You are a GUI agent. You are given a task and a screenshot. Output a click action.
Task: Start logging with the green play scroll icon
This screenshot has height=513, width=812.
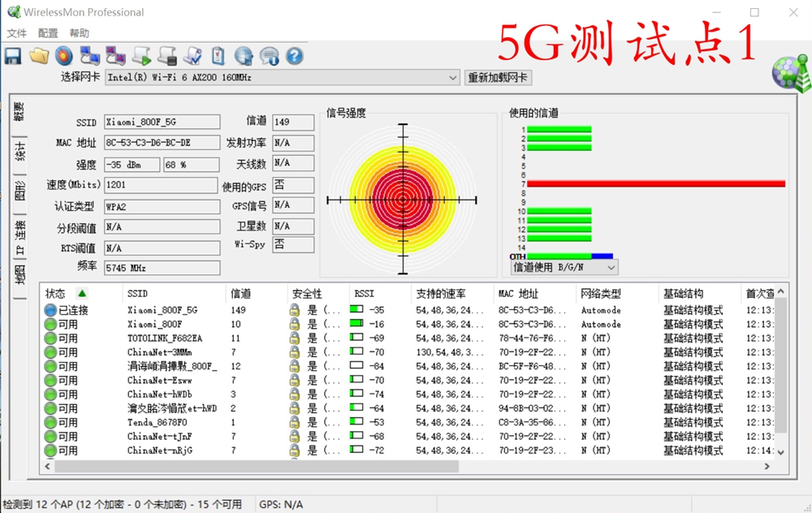[142, 55]
